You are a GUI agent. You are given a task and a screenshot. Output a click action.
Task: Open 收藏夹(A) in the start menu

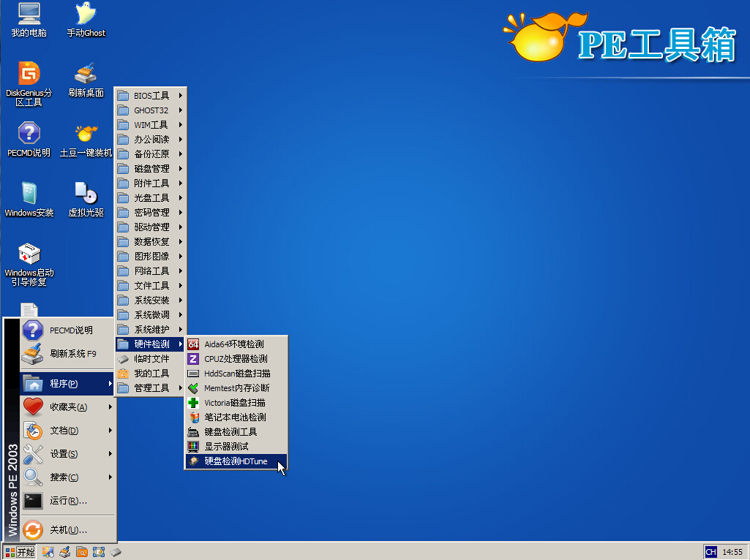[67, 407]
